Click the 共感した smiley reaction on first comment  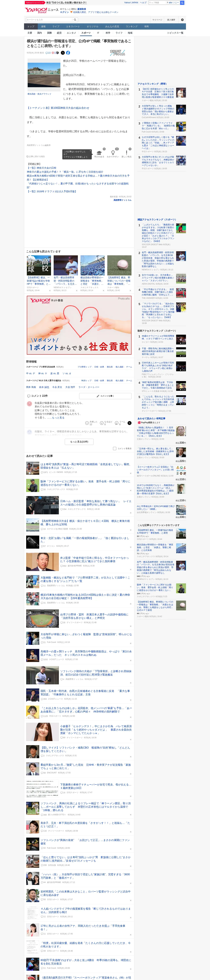coord(87,423)
